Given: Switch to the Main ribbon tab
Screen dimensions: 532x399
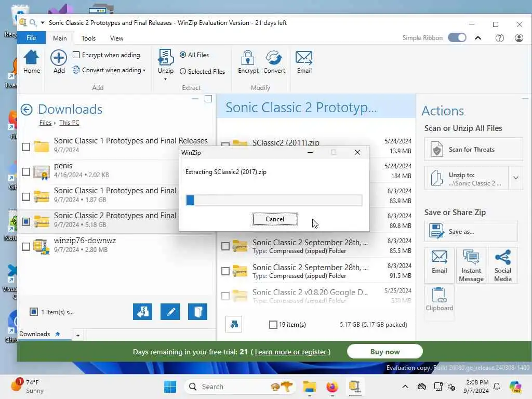Looking at the screenshot, I should (60, 38).
